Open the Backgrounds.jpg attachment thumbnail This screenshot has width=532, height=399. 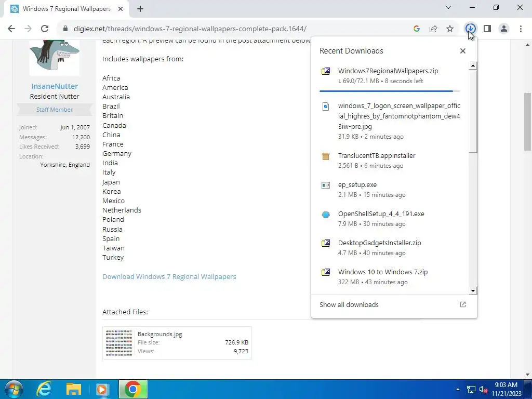click(119, 343)
